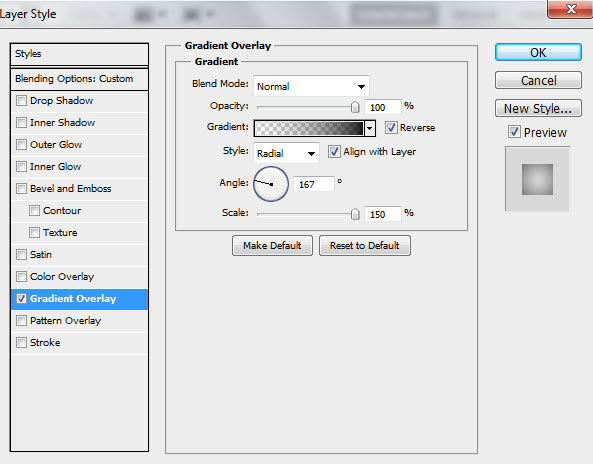Viewport: 593px width, 464px height.
Task: Uncheck Align with Layer option
Action: click(x=334, y=152)
